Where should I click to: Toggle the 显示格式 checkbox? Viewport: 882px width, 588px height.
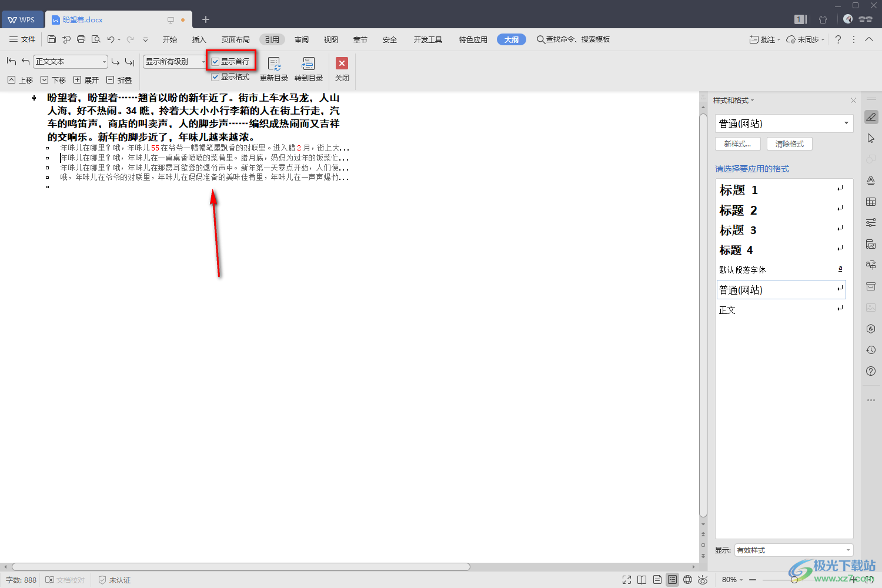click(215, 77)
